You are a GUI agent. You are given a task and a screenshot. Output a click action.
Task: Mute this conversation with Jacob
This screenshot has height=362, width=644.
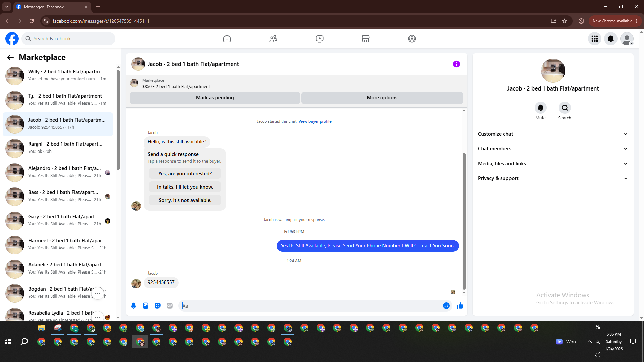tap(540, 108)
